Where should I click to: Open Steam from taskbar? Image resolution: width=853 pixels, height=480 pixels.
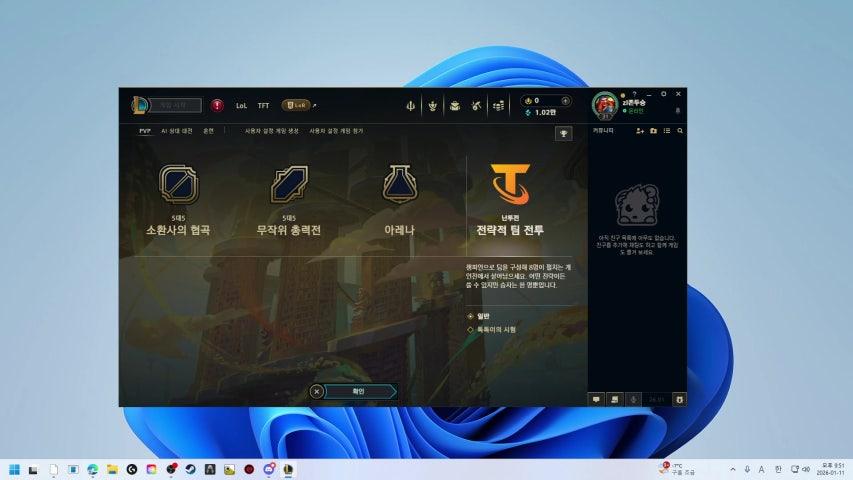[190, 469]
